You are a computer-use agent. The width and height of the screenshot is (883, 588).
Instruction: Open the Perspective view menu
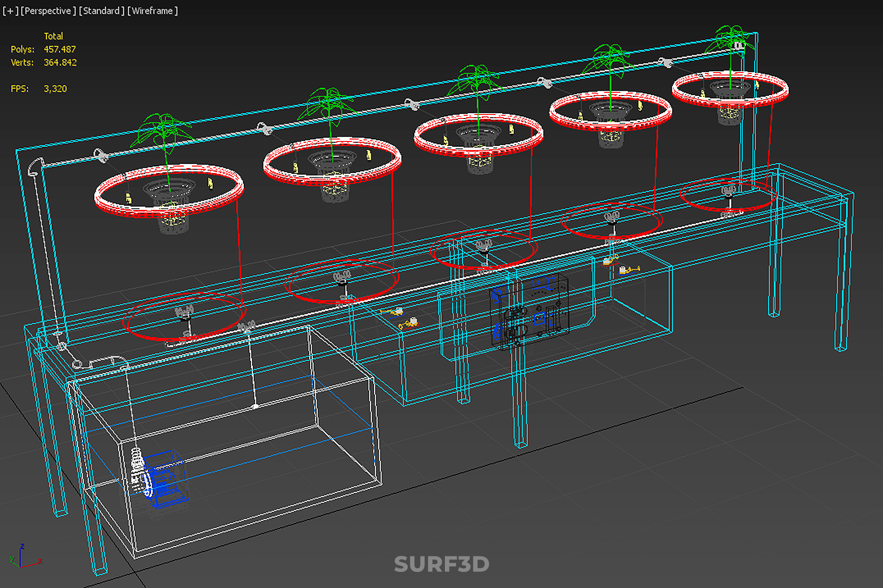[x=48, y=11]
